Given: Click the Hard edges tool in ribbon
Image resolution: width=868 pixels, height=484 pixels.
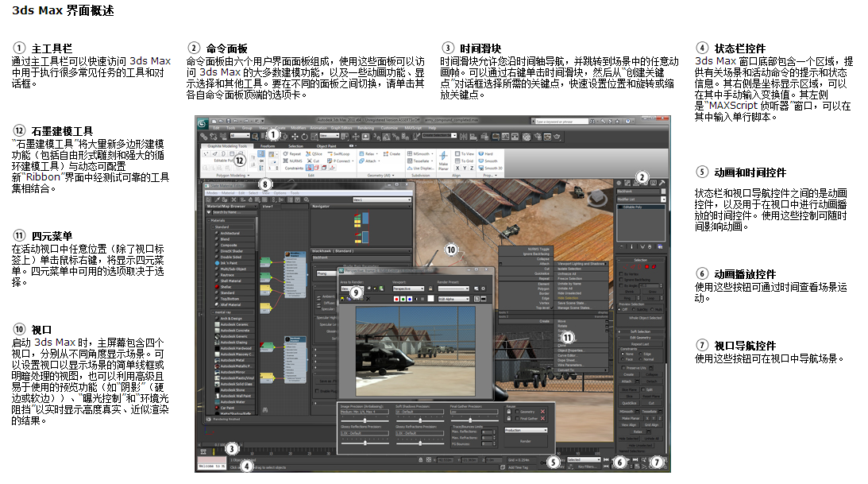Looking at the screenshot, I should point(485,154).
